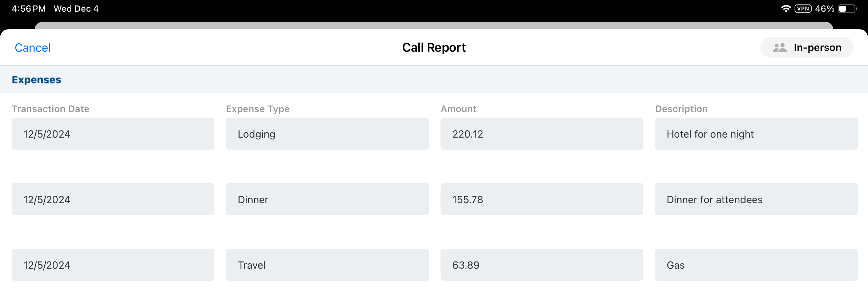This screenshot has height=304, width=868.
Task: Open the Dinner expense type field
Action: [x=327, y=199]
